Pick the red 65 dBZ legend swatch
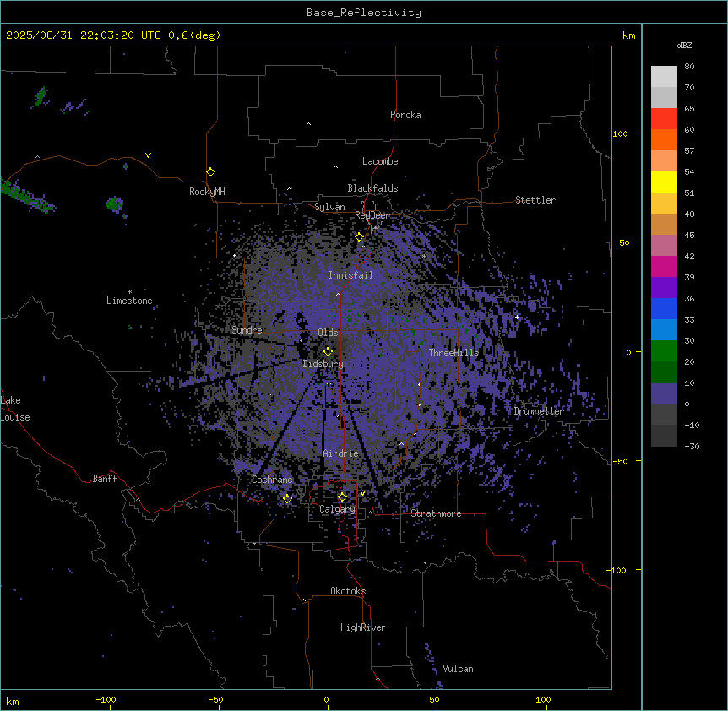This screenshot has height=711, width=728. [664, 119]
